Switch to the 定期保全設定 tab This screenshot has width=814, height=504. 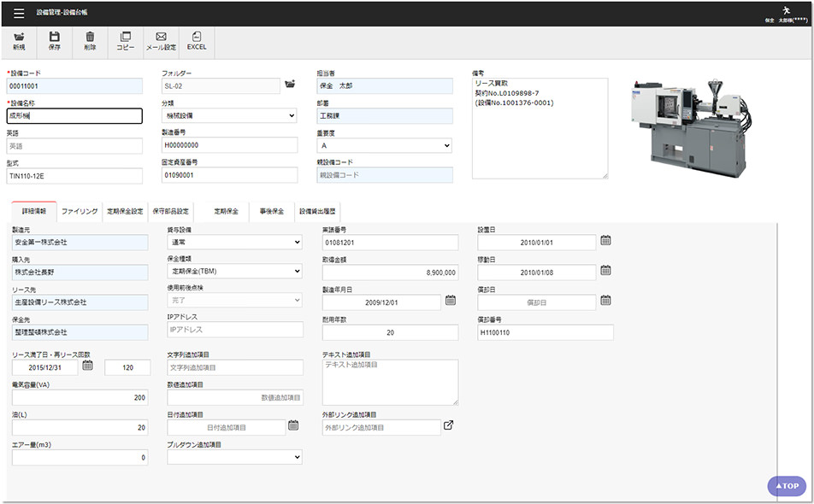pyautogui.click(x=125, y=212)
